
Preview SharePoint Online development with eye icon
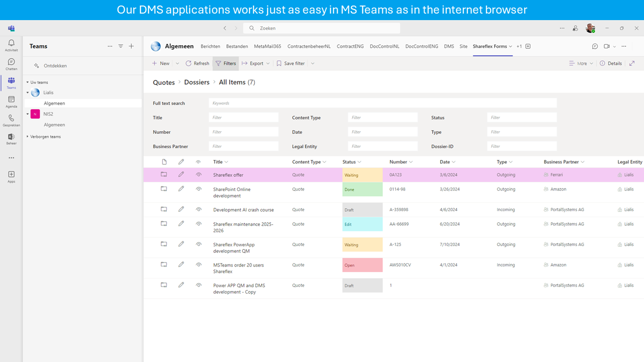(199, 189)
